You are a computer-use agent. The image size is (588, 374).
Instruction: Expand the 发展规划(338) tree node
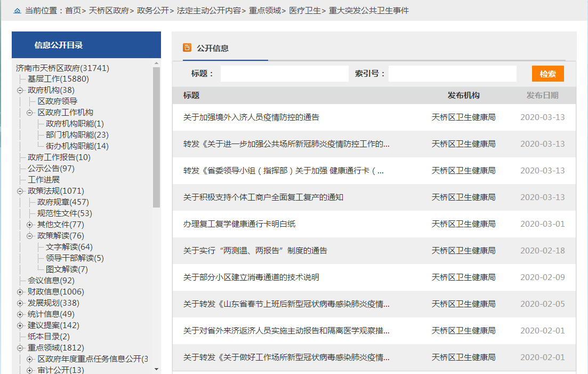click(20, 304)
